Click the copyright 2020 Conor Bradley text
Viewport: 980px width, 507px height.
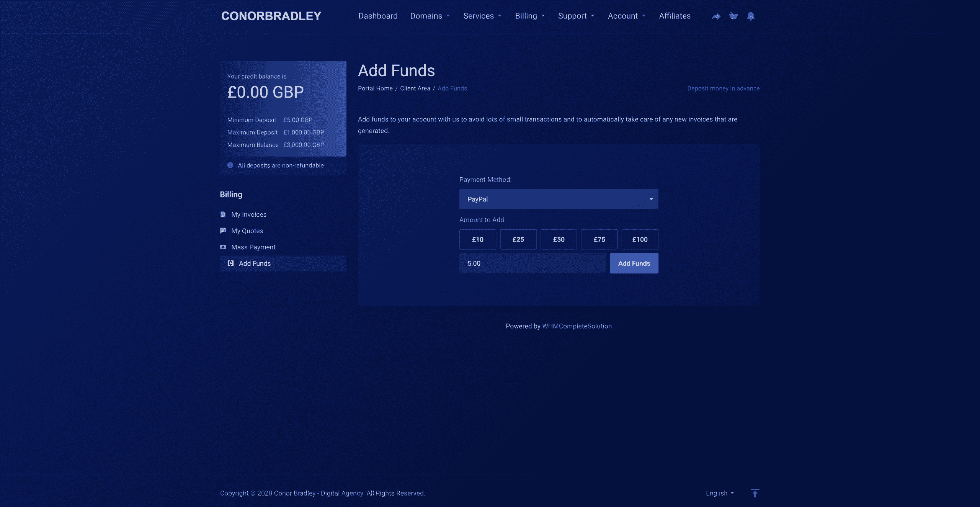[322, 493]
